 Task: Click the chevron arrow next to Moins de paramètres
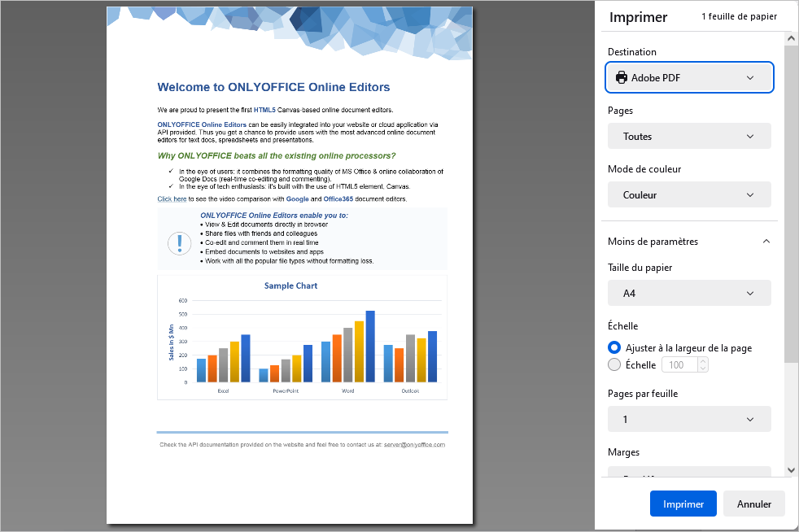click(x=766, y=242)
